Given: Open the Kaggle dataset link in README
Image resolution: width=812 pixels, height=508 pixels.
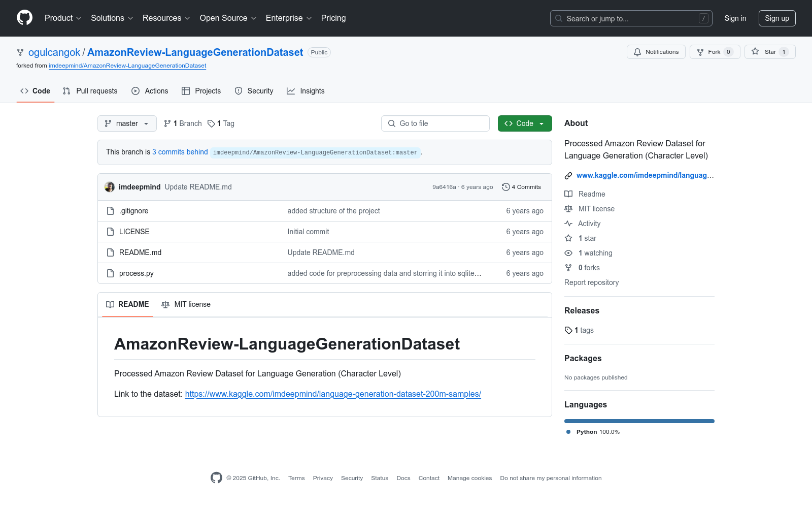Looking at the screenshot, I should tap(333, 394).
